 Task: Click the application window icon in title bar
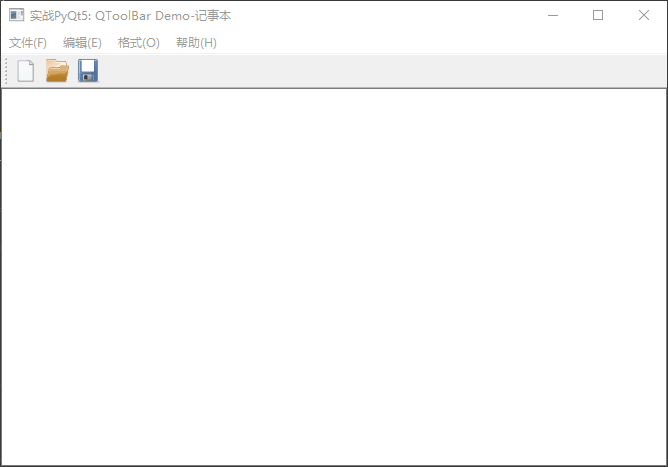(17, 15)
